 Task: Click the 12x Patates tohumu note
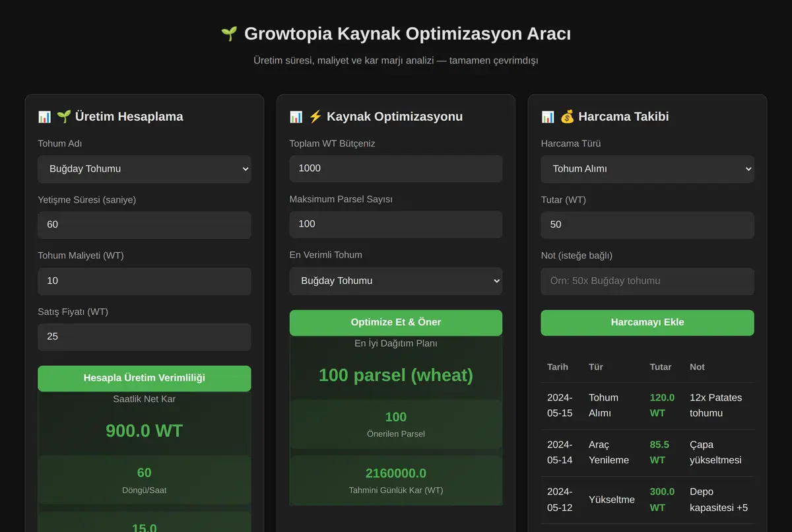pos(716,405)
